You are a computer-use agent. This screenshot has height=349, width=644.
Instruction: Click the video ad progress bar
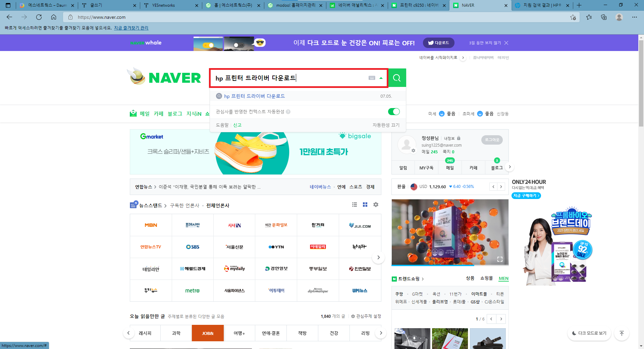click(450, 265)
